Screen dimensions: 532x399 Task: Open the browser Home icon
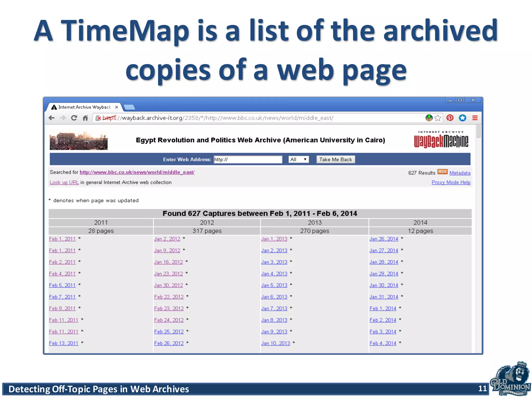(85, 118)
